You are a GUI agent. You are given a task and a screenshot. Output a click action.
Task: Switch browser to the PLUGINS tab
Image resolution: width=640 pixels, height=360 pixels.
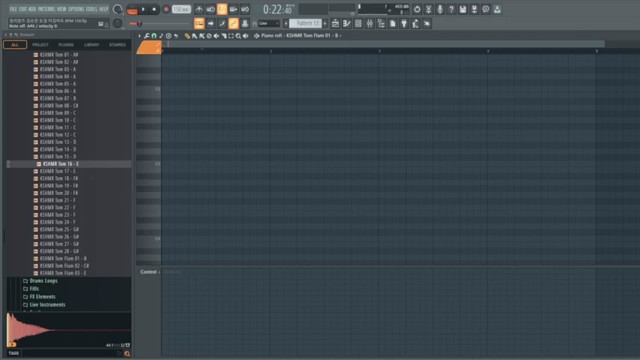(66, 44)
